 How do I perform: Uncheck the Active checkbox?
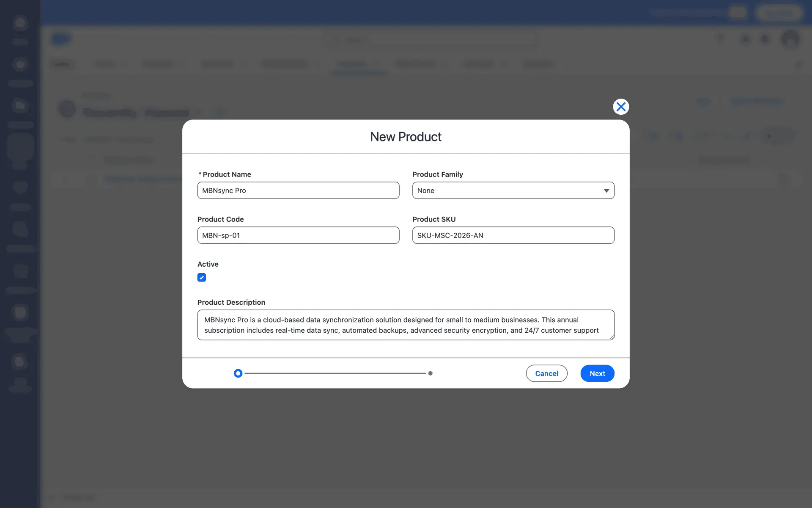coord(202,278)
